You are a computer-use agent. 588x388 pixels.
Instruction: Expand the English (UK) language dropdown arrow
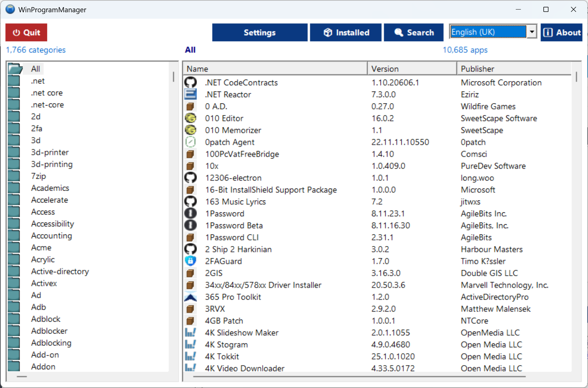(x=532, y=32)
